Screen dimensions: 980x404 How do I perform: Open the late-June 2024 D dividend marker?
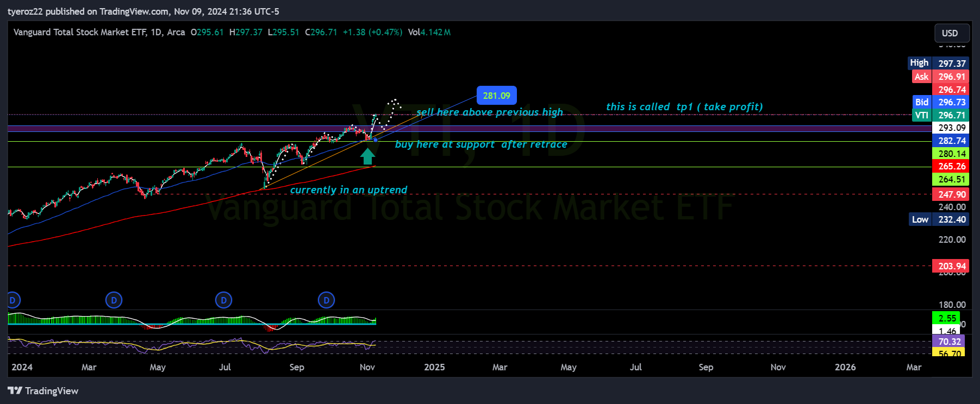[223, 300]
